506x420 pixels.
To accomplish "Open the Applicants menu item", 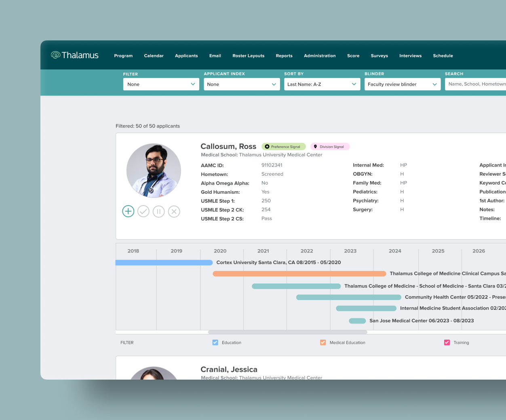I will click(x=186, y=56).
